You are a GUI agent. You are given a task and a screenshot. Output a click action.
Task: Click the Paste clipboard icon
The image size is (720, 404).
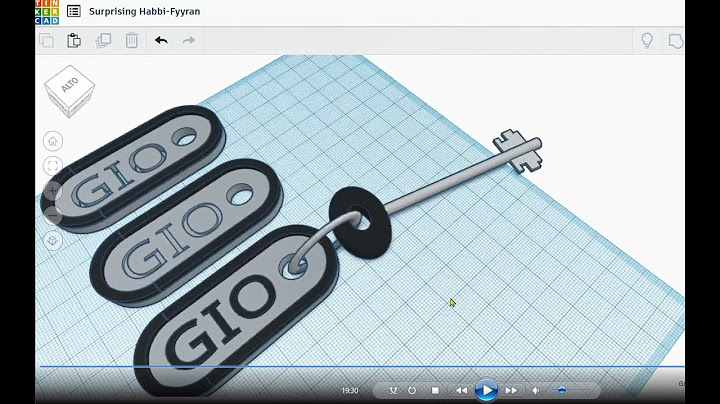pos(74,40)
